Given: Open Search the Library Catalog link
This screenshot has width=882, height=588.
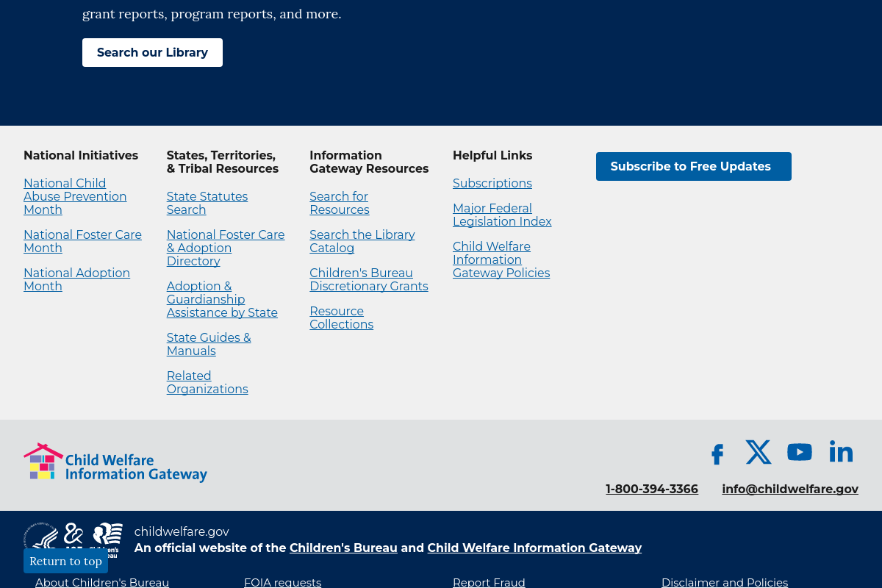Looking at the screenshot, I should click(362, 241).
